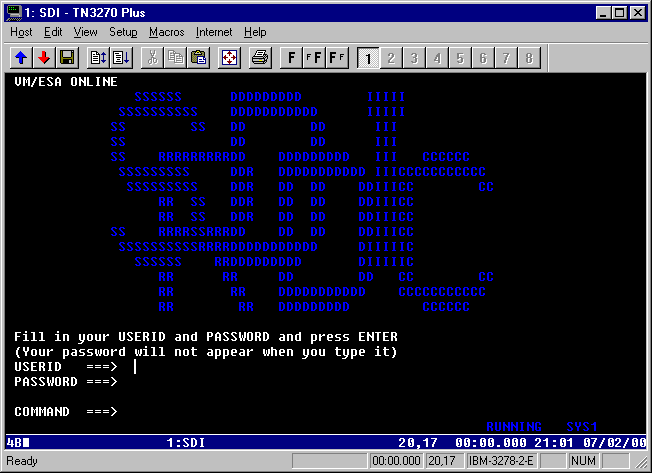Switch to session 7 button
This screenshot has height=473, width=652.
[506, 57]
